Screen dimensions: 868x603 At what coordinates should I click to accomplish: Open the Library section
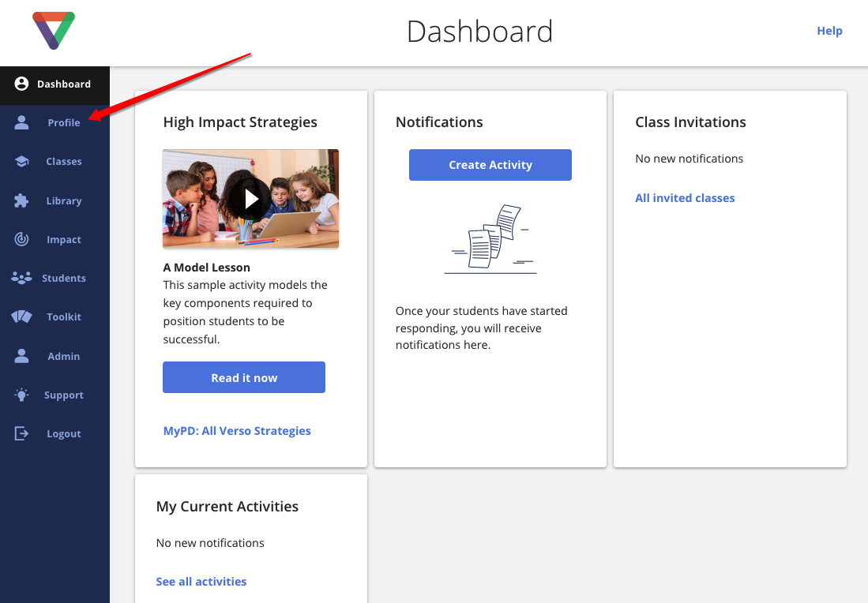(x=54, y=200)
